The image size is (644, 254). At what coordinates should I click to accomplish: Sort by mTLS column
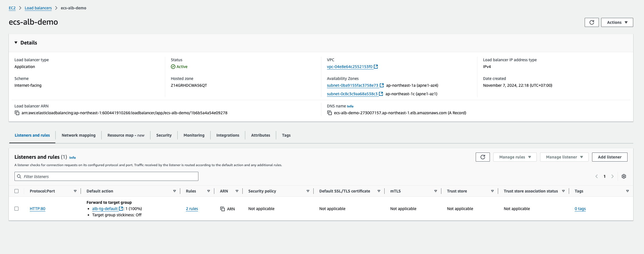pyautogui.click(x=436, y=191)
